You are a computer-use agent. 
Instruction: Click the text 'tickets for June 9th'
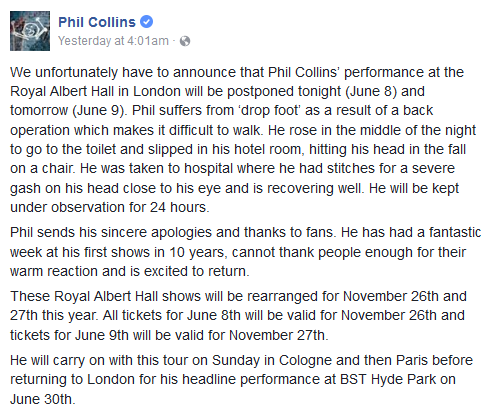coord(69,335)
